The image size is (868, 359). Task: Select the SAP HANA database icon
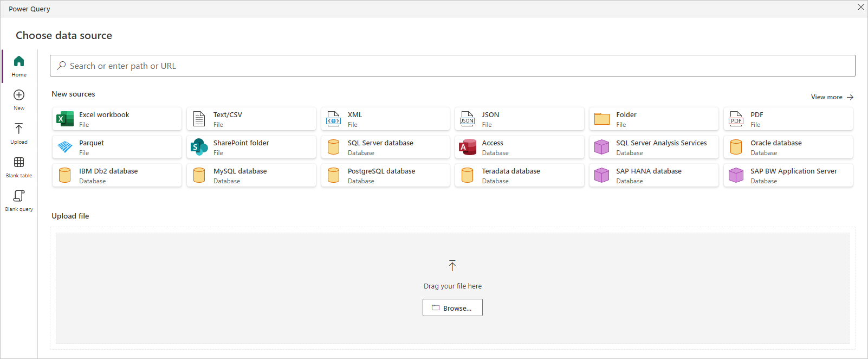coord(602,175)
